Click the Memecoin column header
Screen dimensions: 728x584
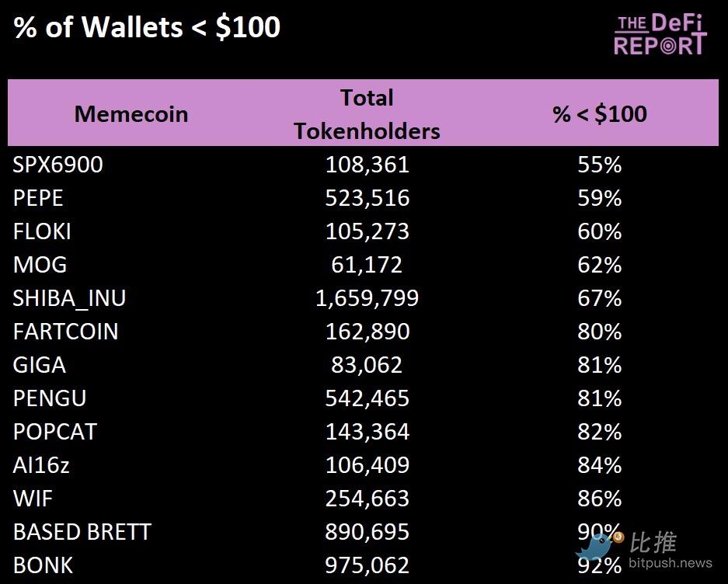pos(131,114)
